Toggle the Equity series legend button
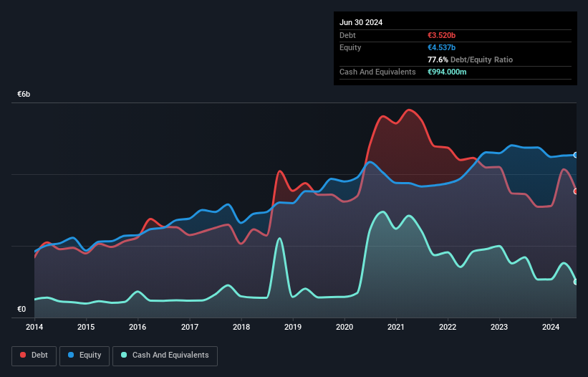 pos(85,355)
